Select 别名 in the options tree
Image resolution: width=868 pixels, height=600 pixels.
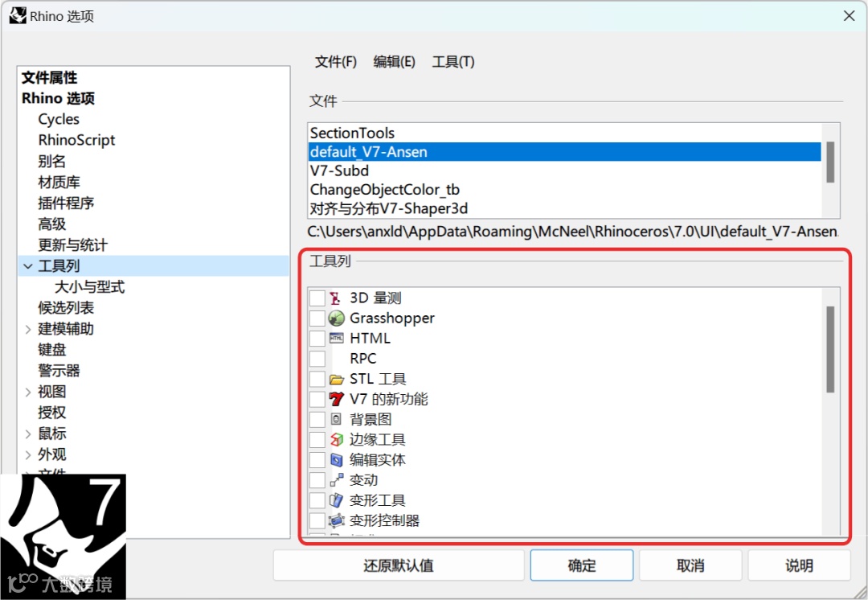[x=52, y=161]
